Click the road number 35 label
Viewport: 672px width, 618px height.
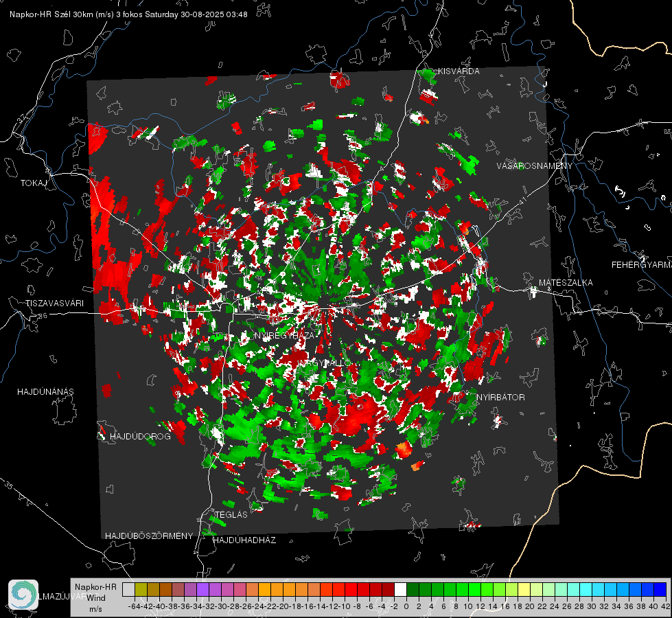10,485
